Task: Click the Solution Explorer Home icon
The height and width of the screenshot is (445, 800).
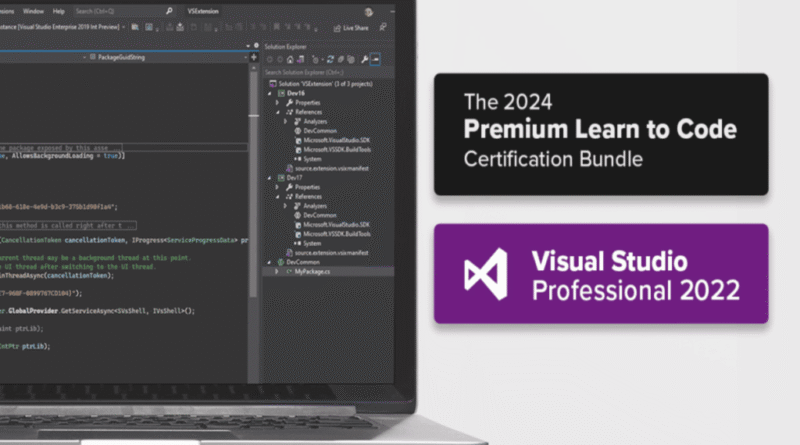Action: (x=290, y=60)
